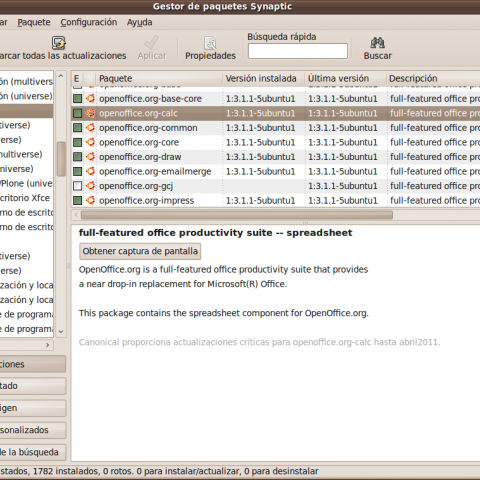Open the Configuración menu
This screenshot has width=480, height=480.
(x=89, y=22)
